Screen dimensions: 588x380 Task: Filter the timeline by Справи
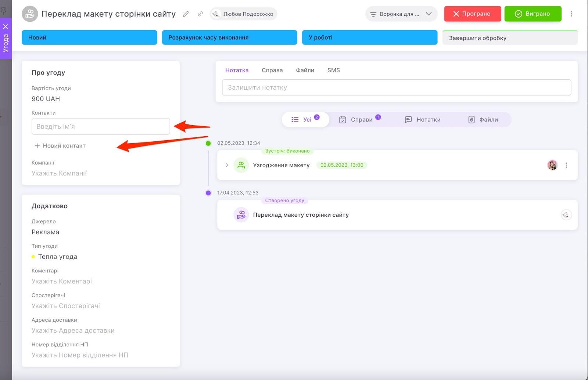(x=359, y=120)
